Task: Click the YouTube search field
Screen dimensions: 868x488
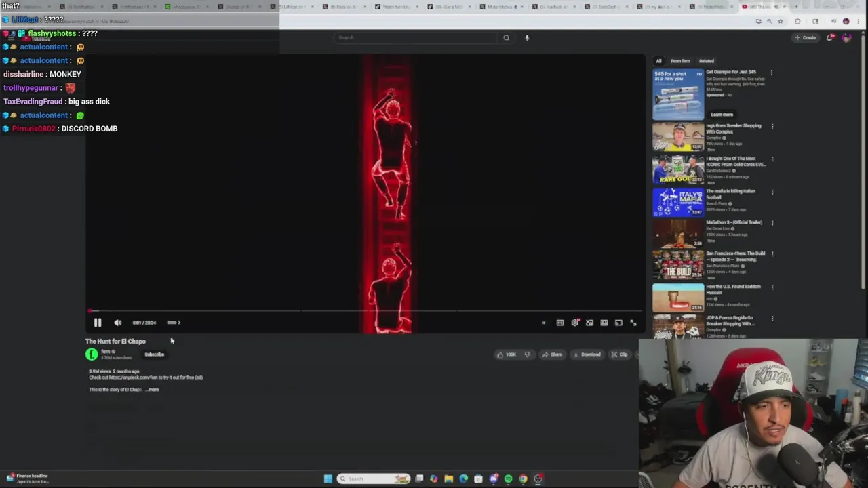Action: point(417,38)
